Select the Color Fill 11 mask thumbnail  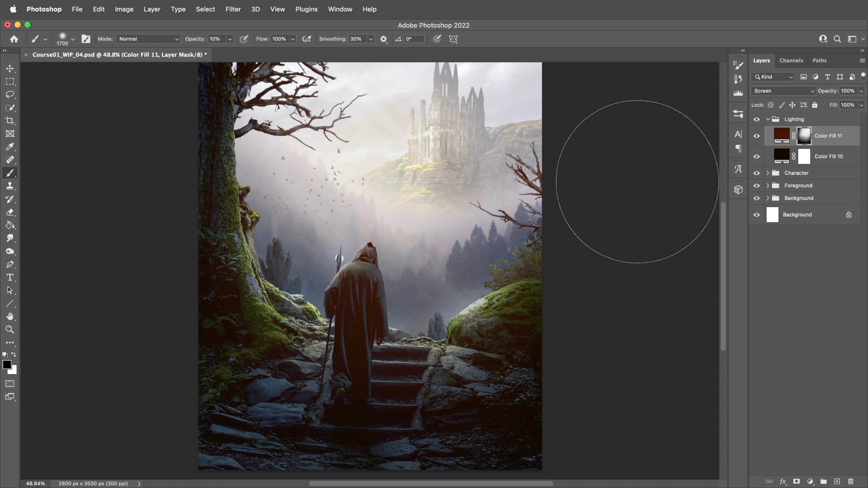[804, 136]
